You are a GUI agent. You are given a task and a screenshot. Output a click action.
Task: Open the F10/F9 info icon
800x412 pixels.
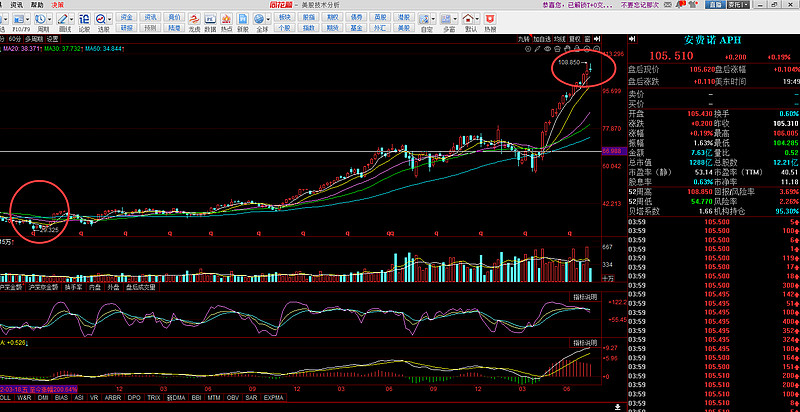[x=18, y=19]
